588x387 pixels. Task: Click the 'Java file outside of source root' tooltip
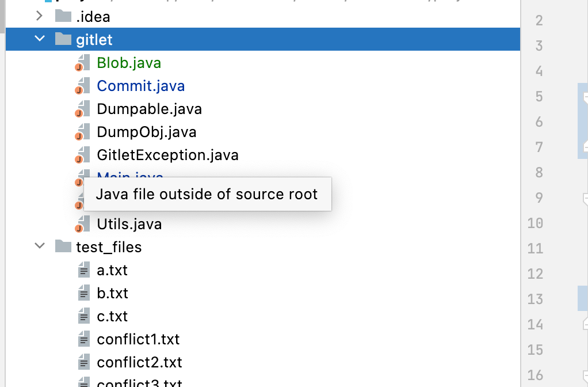(207, 194)
